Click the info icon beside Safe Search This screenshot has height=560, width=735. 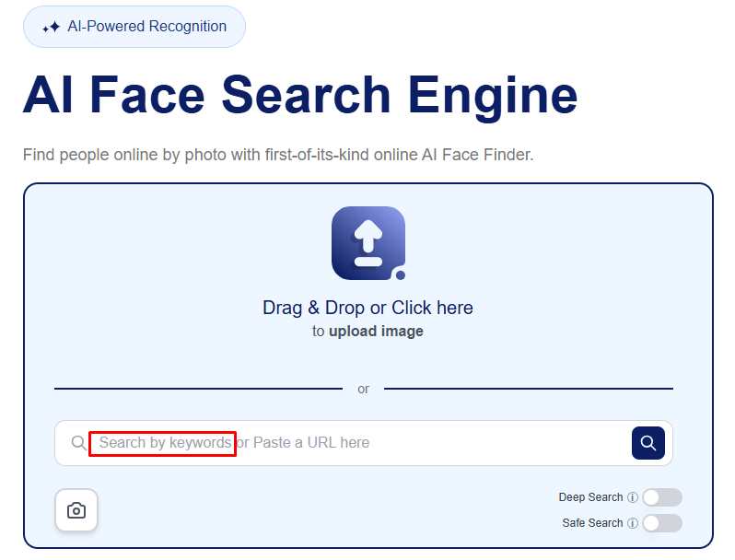633,523
